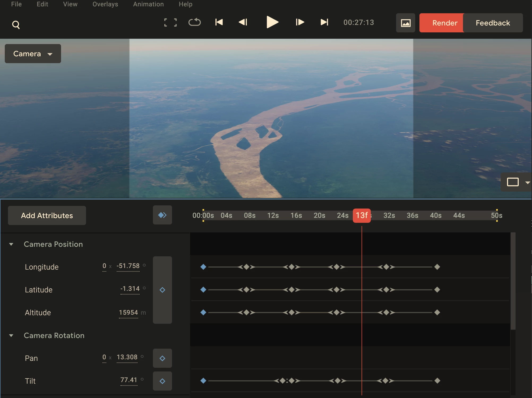Open the aspect ratio frame dropdown
532x398 pixels.
tap(527, 182)
